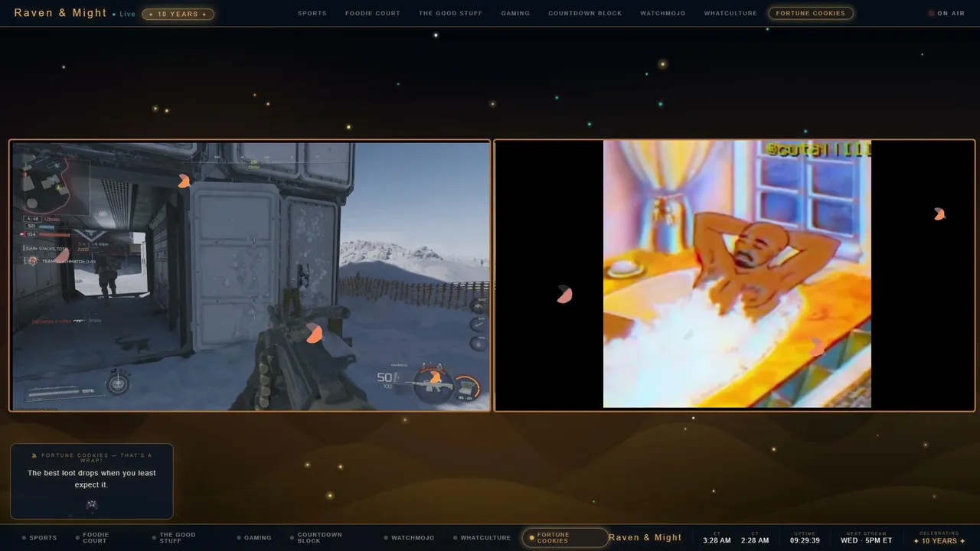Select the highlighted FORTUNE COOKIES header tab
Screen dimensions: 980x551
[811, 13]
